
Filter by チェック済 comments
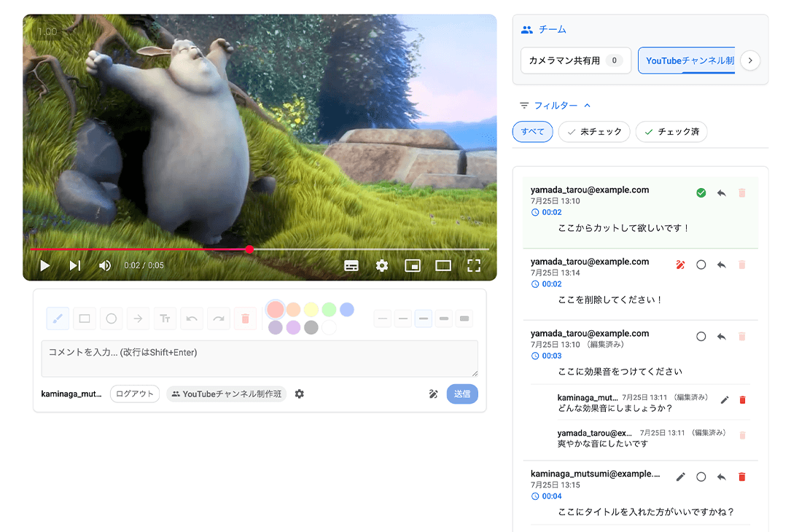(x=671, y=132)
